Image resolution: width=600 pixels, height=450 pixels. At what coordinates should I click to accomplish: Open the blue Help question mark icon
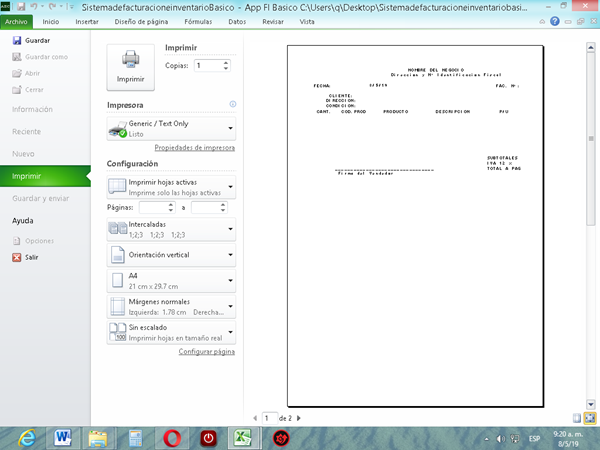tap(554, 21)
